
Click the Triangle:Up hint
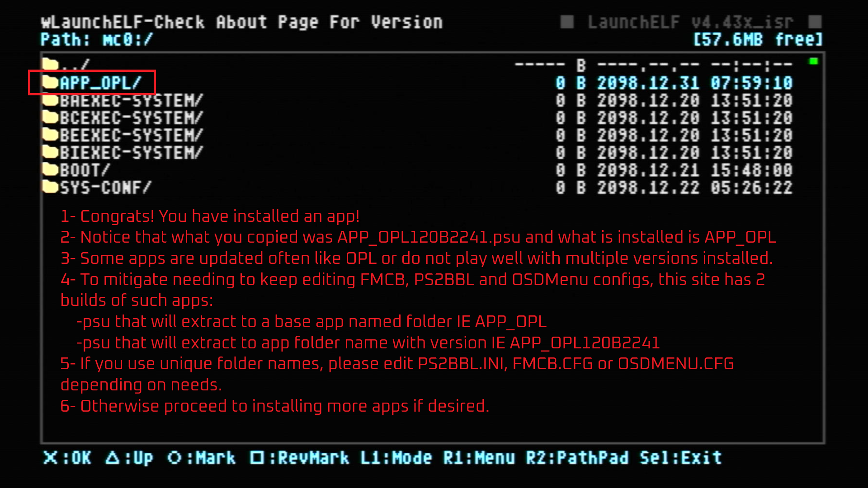(129, 458)
